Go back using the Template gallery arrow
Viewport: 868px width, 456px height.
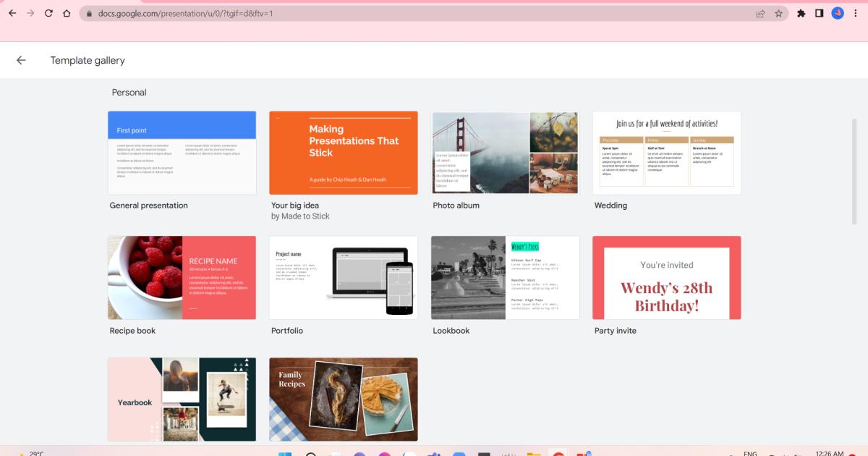tap(21, 60)
